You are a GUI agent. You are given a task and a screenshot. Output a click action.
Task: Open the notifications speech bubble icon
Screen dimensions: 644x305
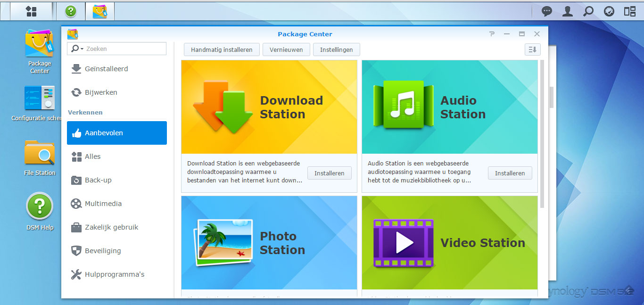pos(547,11)
